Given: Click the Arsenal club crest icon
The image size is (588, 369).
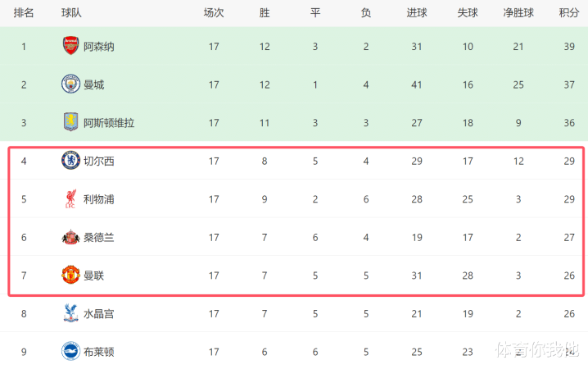Looking at the screenshot, I should [70, 47].
